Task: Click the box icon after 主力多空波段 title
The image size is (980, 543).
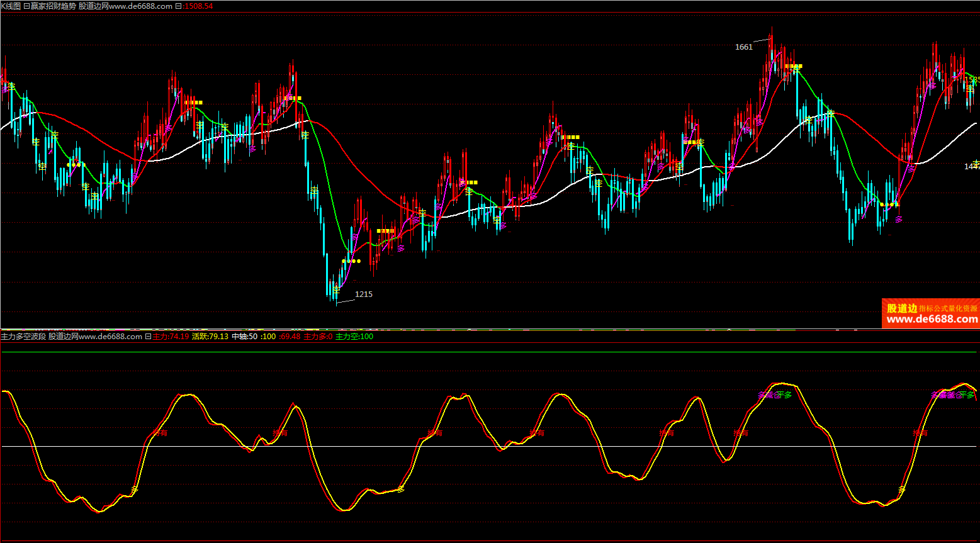Action: click(148, 337)
